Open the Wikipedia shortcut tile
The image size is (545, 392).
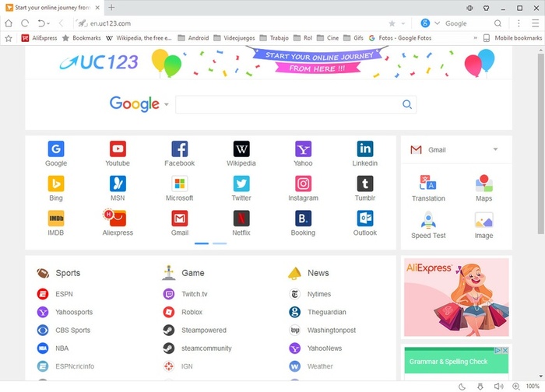coord(241,153)
